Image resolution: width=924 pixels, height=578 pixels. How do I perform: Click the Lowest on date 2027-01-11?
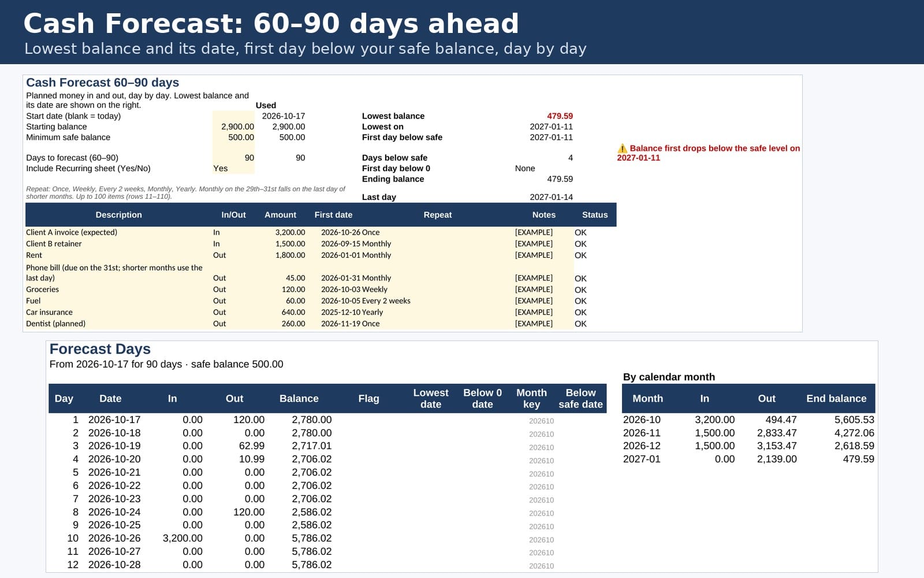[551, 127]
